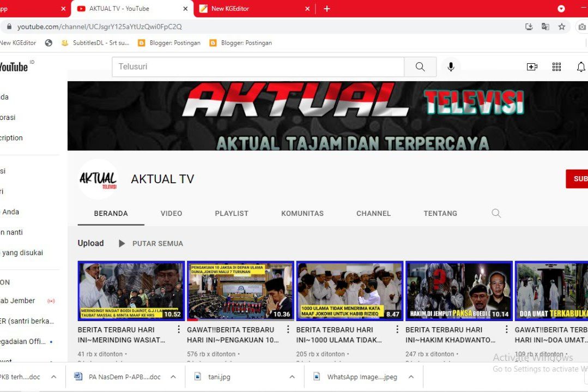
Task: Click the play icon next to PUTAR SEMUA
Action: (x=122, y=244)
